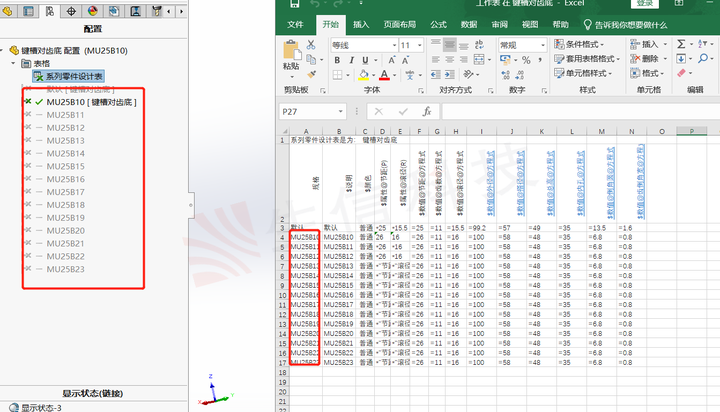720x412 pixels.
Task: Collapse the 表格 tree node
Action: (x=14, y=63)
